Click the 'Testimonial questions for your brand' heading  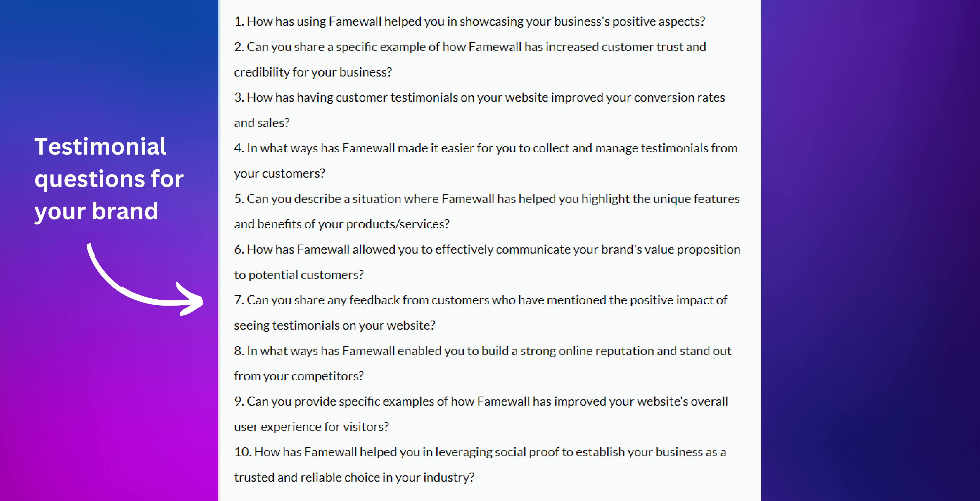click(x=109, y=179)
